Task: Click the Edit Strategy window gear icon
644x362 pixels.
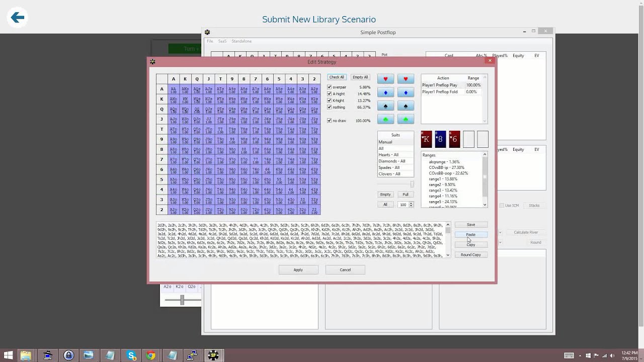Action: pyautogui.click(x=152, y=62)
